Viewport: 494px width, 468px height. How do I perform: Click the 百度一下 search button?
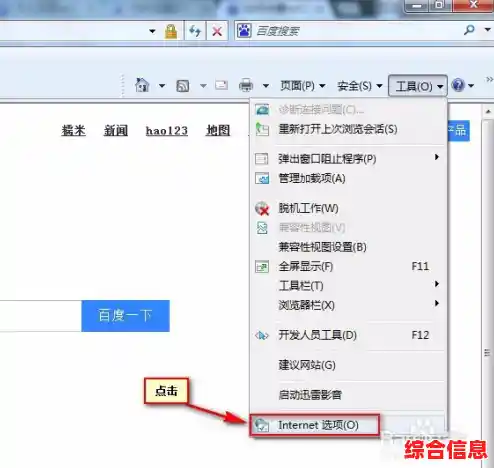coord(125,316)
